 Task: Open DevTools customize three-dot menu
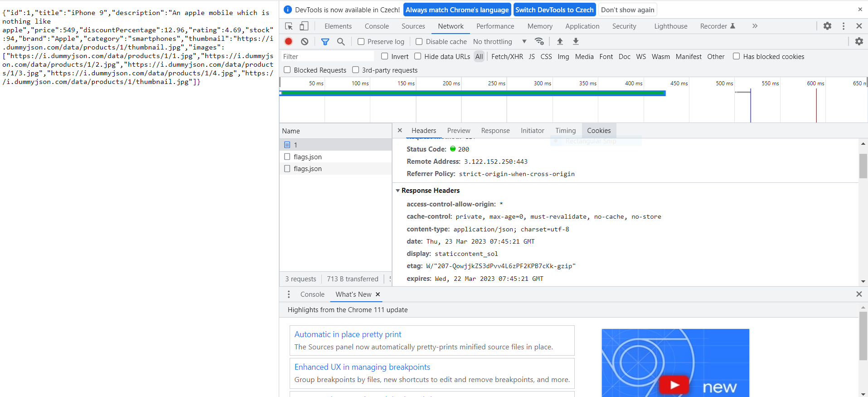pos(844,26)
